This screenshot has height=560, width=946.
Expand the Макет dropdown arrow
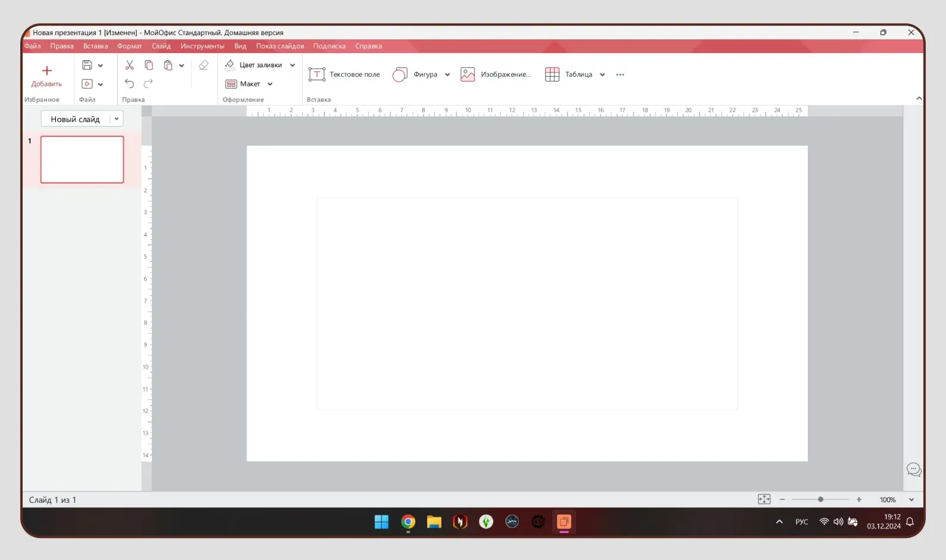[270, 85]
